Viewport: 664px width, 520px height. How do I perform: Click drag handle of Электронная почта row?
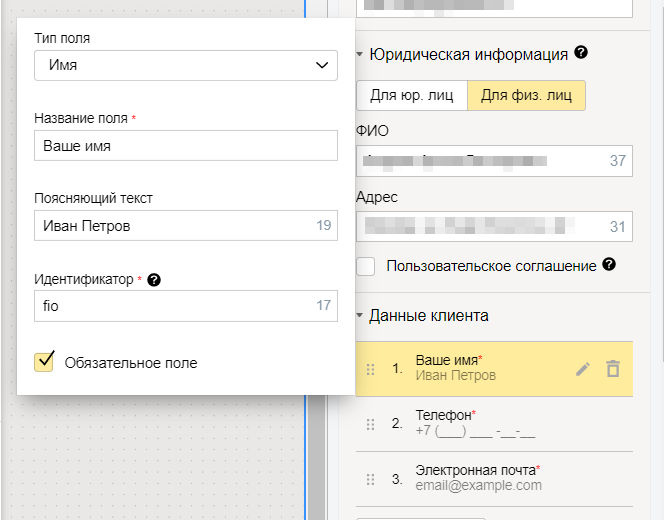click(x=370, y=479)
